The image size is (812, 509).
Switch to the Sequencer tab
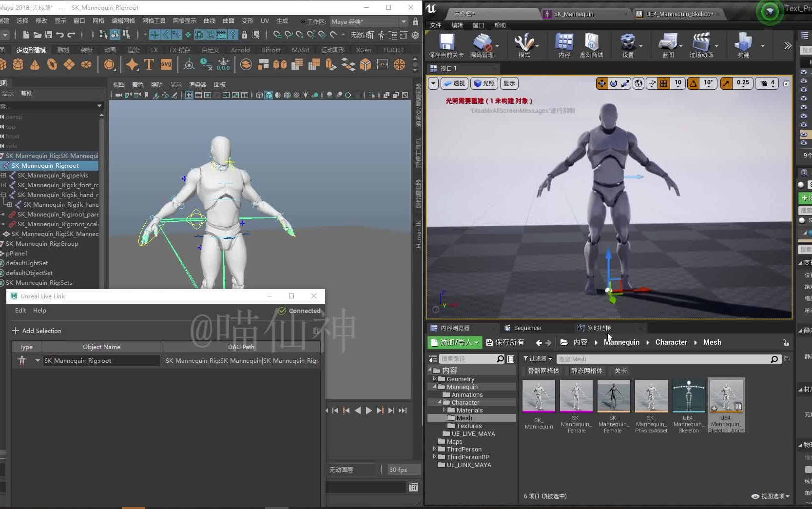pyautogui.click(x=527, y=328)
